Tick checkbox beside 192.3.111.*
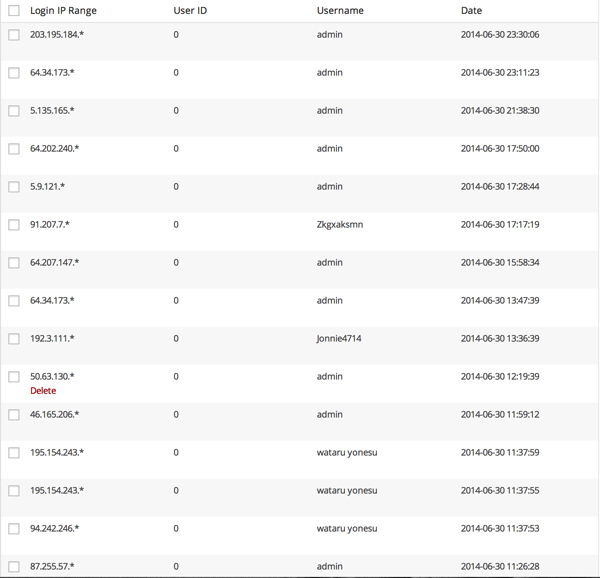This screenshot has width=600, height=578. coord(14,339)
